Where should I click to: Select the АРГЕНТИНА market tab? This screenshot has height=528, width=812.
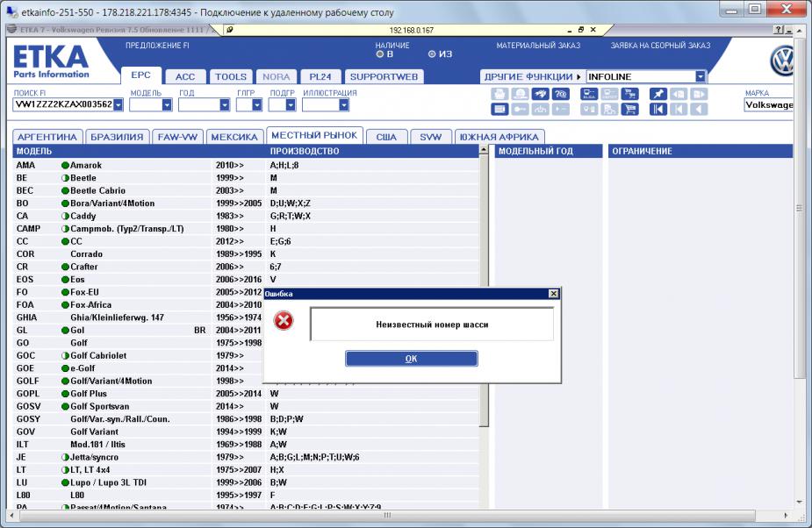(x=47, y=137)
